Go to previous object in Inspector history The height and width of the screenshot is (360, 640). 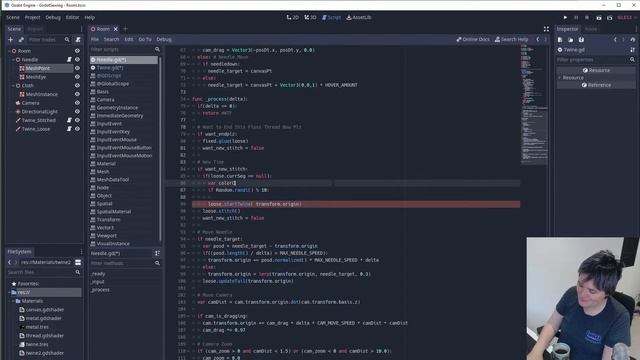click(x=615, y=40)
